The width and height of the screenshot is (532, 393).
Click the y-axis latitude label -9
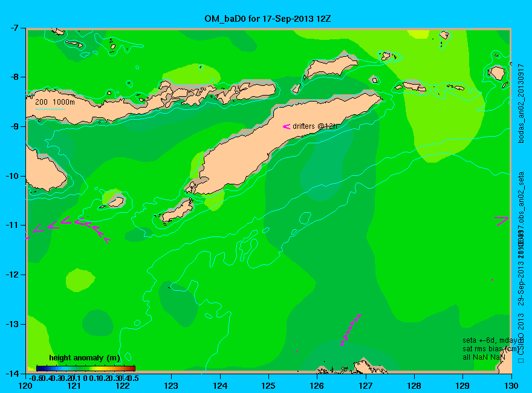point(15,126)
